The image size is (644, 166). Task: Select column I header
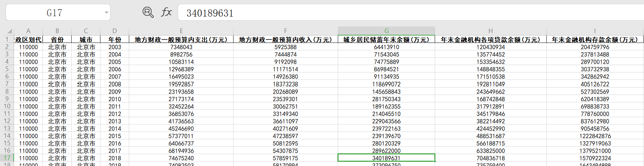click(595, 31)
